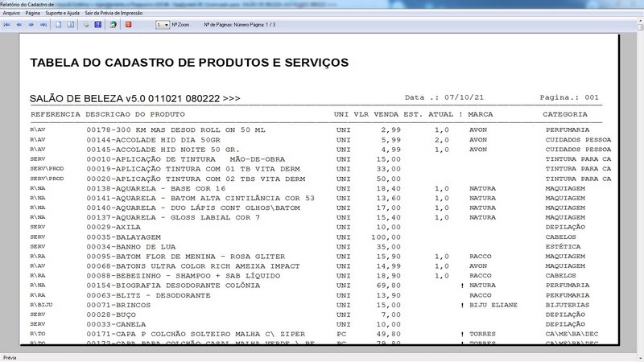
Task: Click the Prévia status bar label
Action: point(10,357)
